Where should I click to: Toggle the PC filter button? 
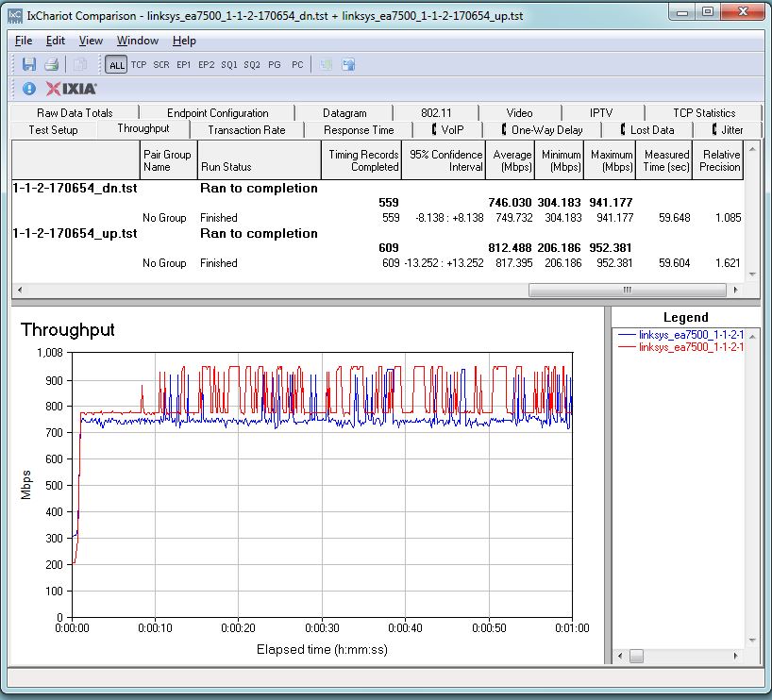tap(297, 64)
